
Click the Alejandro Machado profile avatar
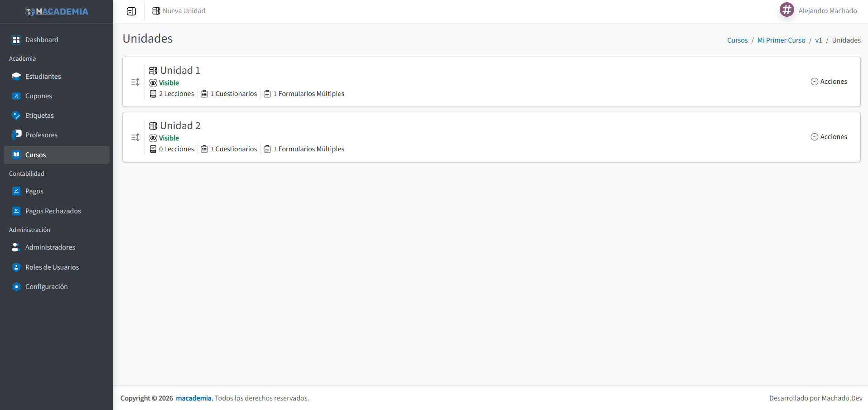(x=786, y=10)
